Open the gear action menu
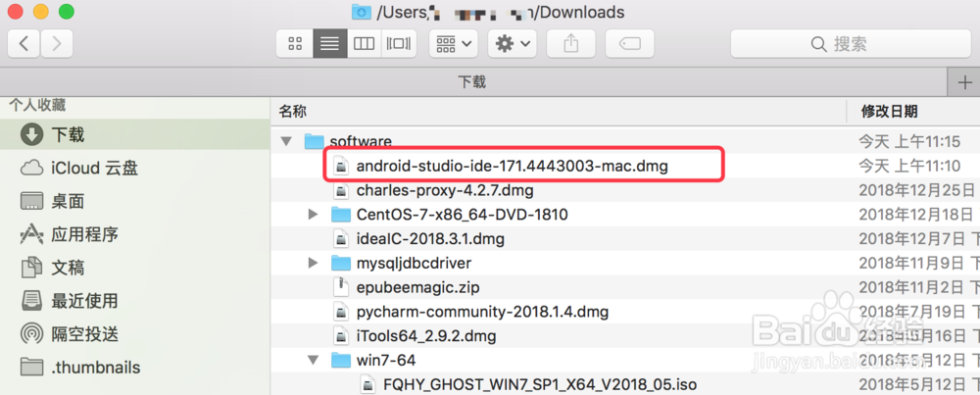The width and height of the screenshot is (980, 395). [x=512, y=44]
